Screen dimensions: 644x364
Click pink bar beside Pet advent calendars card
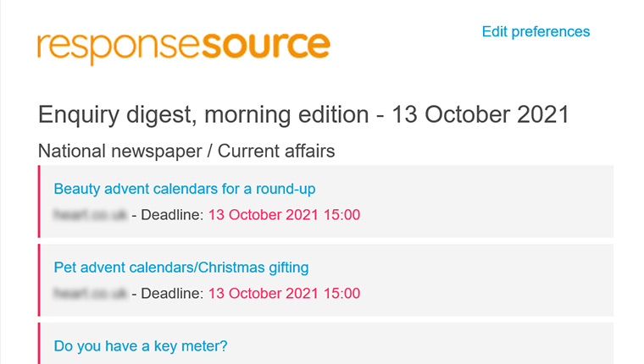click(x=39, y=280)
